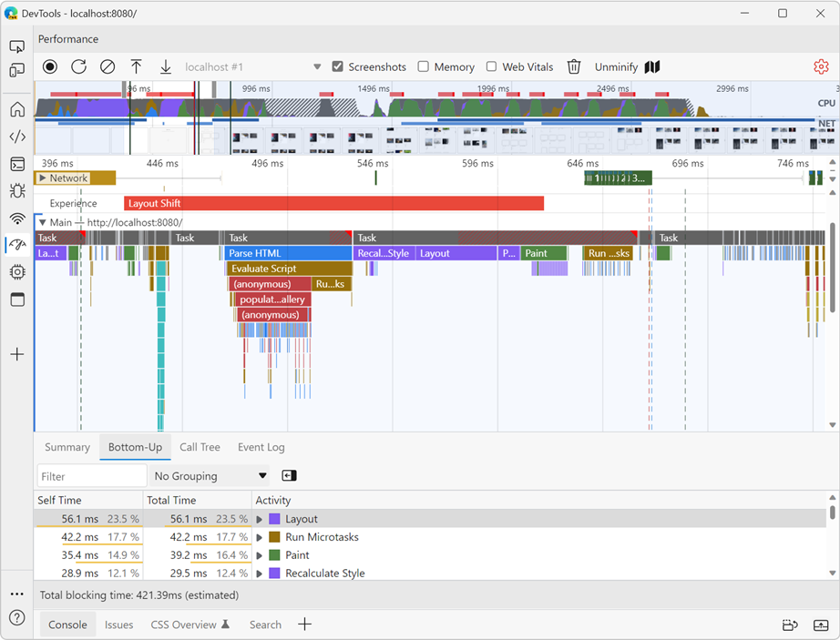Start recording a performance profile
Viewport: 840px width, 640px height.
point(50,66)
